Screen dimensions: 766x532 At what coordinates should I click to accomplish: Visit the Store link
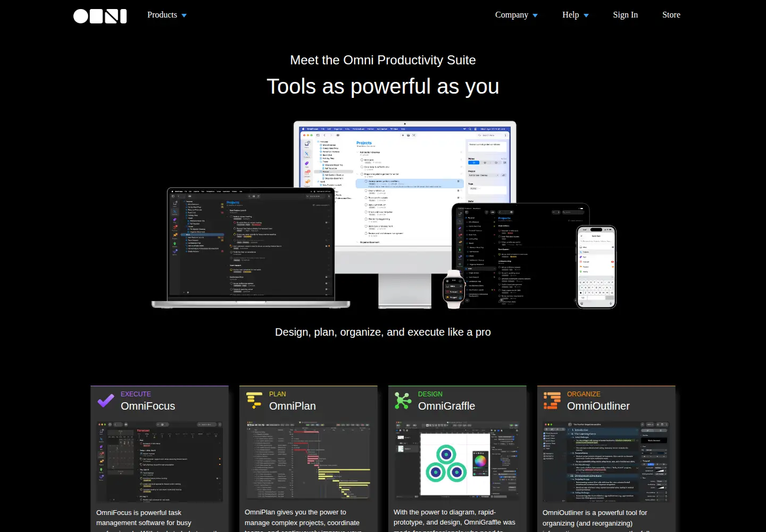671,15
